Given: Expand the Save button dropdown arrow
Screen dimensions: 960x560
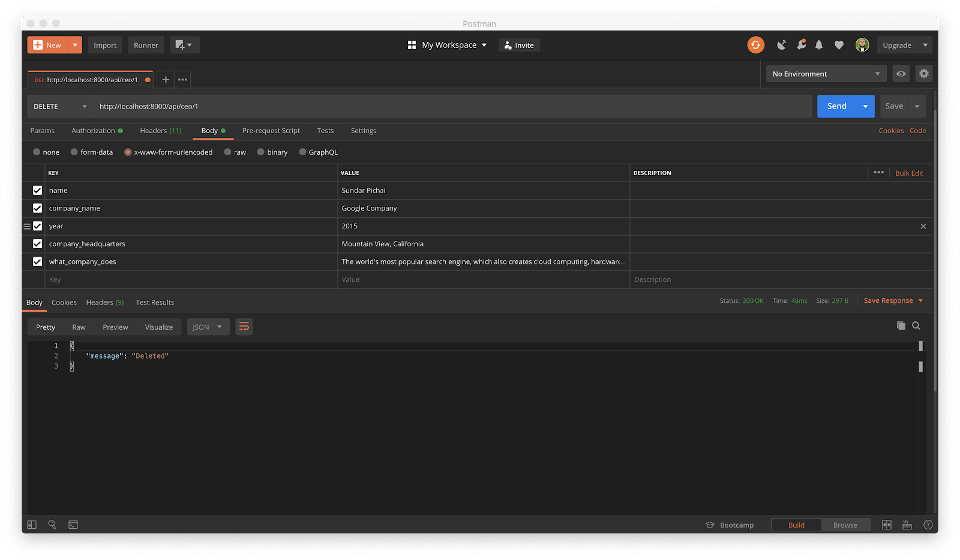Looking at the screenshot, I should pyautogui.click(x=917, y=106).
